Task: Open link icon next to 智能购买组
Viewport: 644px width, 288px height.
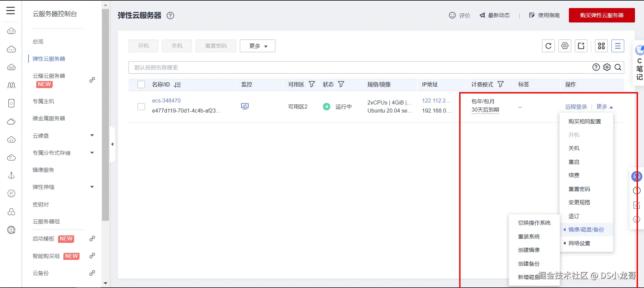Action: tap(92, 256)
